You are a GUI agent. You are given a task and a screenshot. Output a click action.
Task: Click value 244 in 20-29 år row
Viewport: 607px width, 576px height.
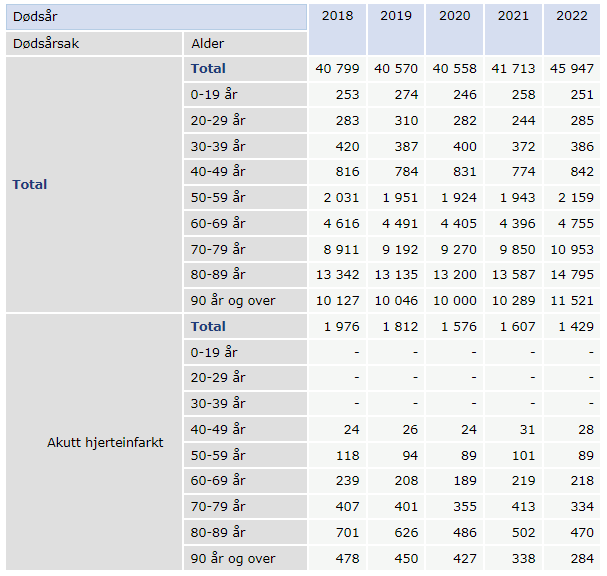tap(523, 120)
